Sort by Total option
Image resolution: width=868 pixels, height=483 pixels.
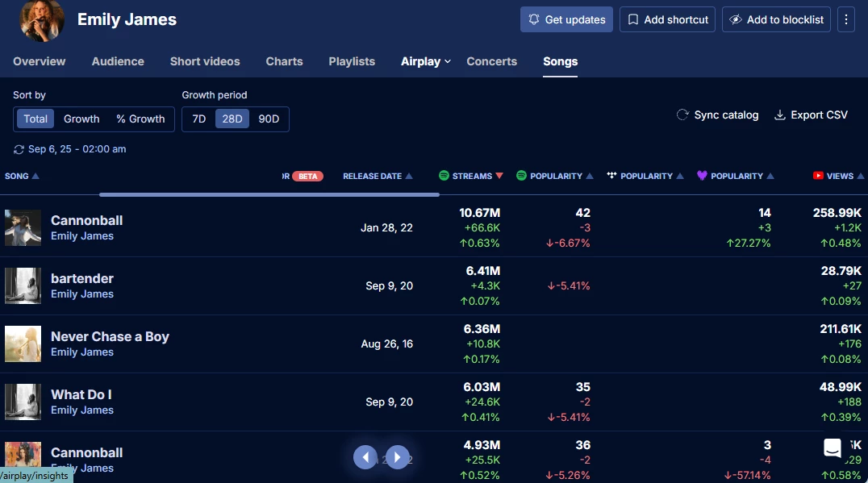[x=35, y=119]
